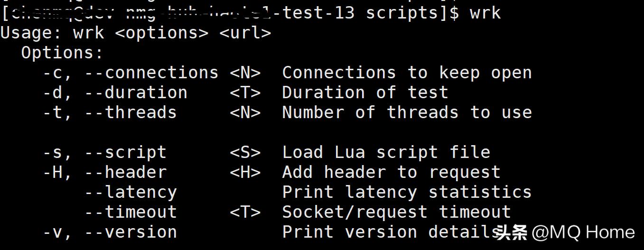Click the "Load Lua script file" description

386,153
